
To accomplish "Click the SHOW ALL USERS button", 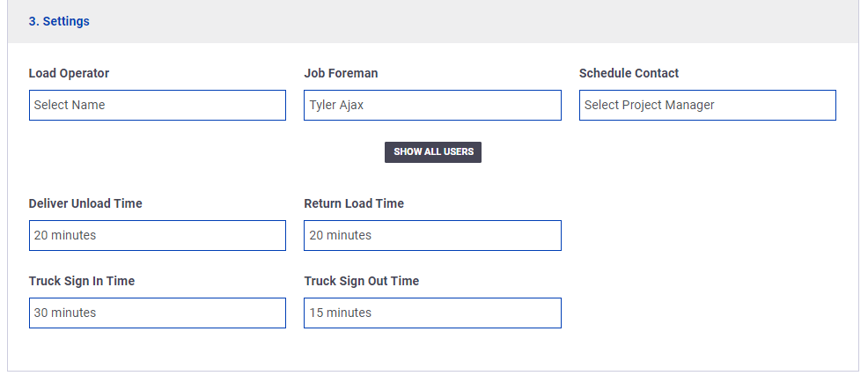I will (x=433, y=152).
